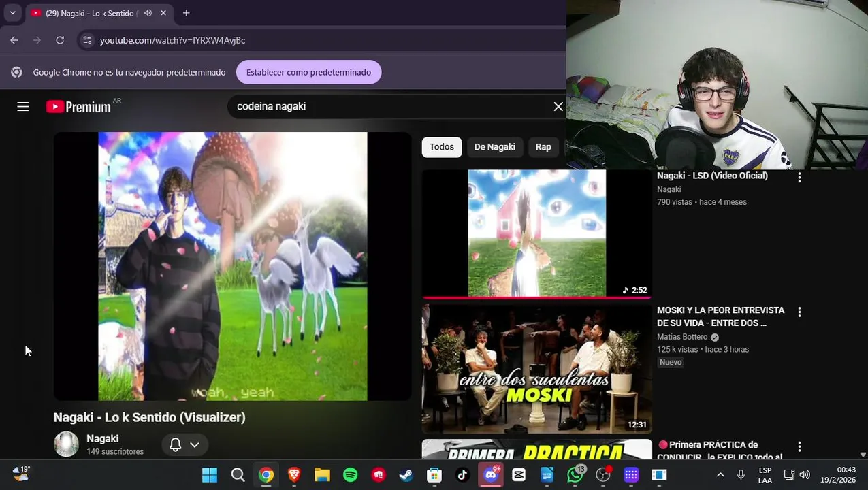868x490 pixels.
Task: Open Primera PRÁCTICA de CONDUCIR title link
Action: pyautogui.click(x=721, y=451)
